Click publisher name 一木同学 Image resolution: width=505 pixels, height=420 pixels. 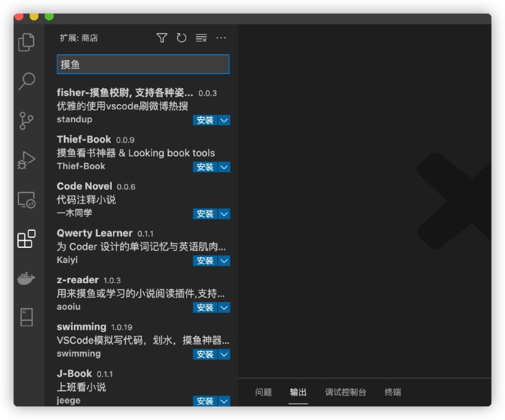tap(74, 213)
